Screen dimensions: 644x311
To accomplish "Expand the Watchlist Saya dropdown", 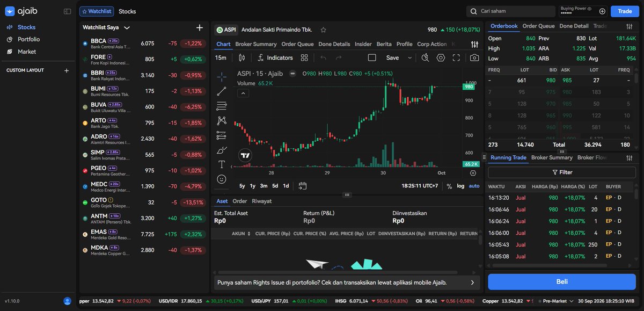I will pos(127,27).
